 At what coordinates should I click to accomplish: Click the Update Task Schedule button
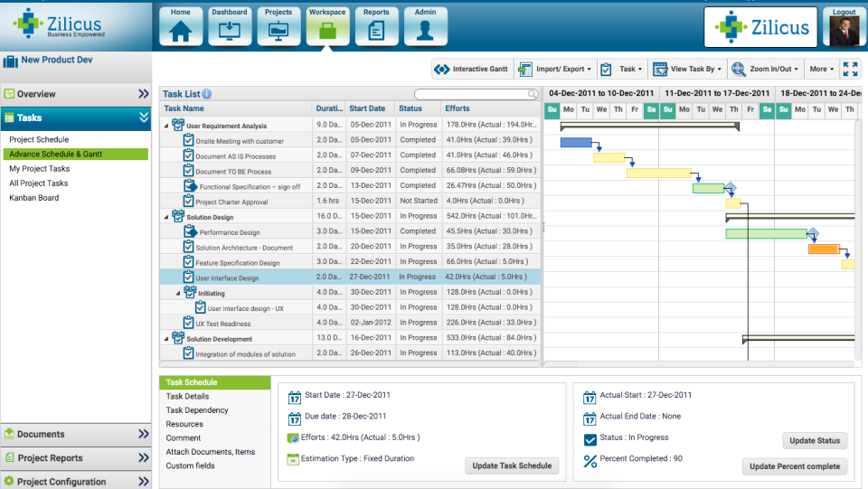click(x=512, y=465)
